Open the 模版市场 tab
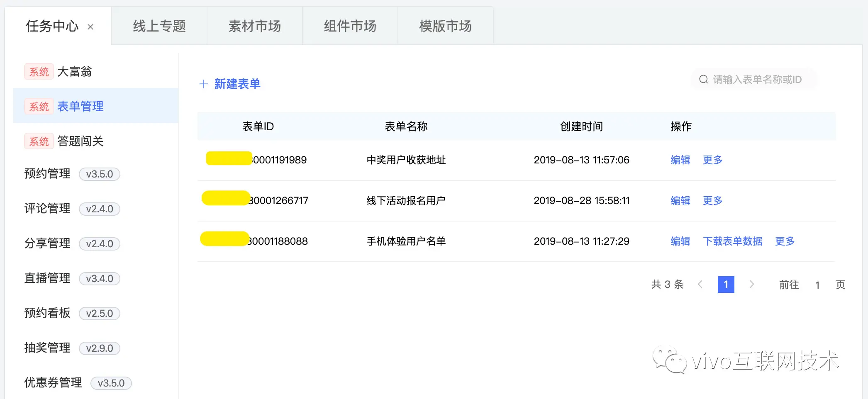The image size is (868, 399). 446,26
